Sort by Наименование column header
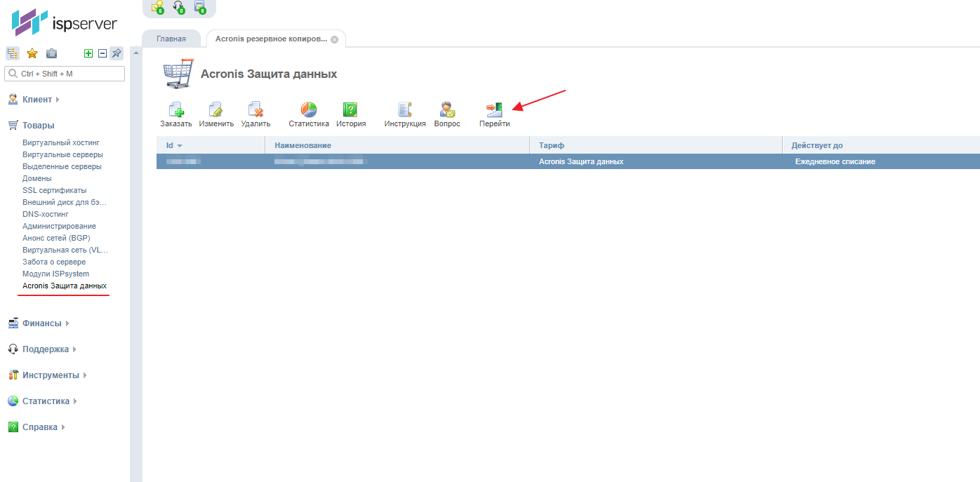Image resolution: width=980 pixels, height=482 pixels. pos(397,145)
